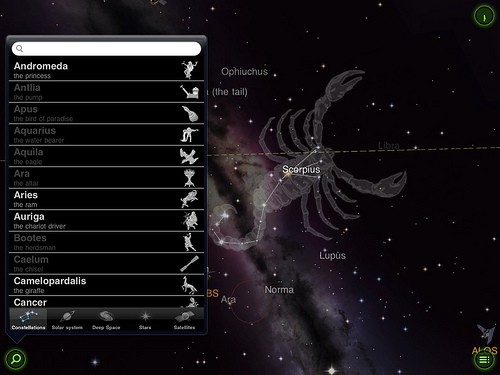Select Aquila the eagle row
This screenshot has width=500, height=375.
[x=106, y=156]
